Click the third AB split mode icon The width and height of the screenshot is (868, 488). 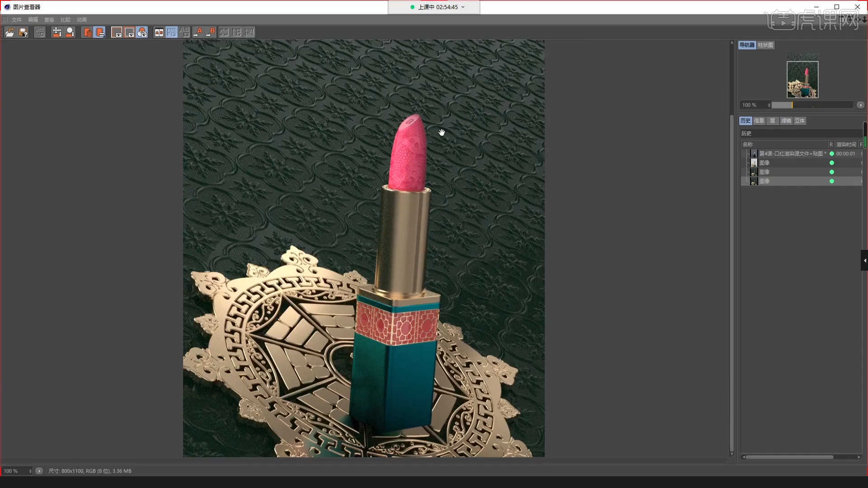tap(250, 32)
